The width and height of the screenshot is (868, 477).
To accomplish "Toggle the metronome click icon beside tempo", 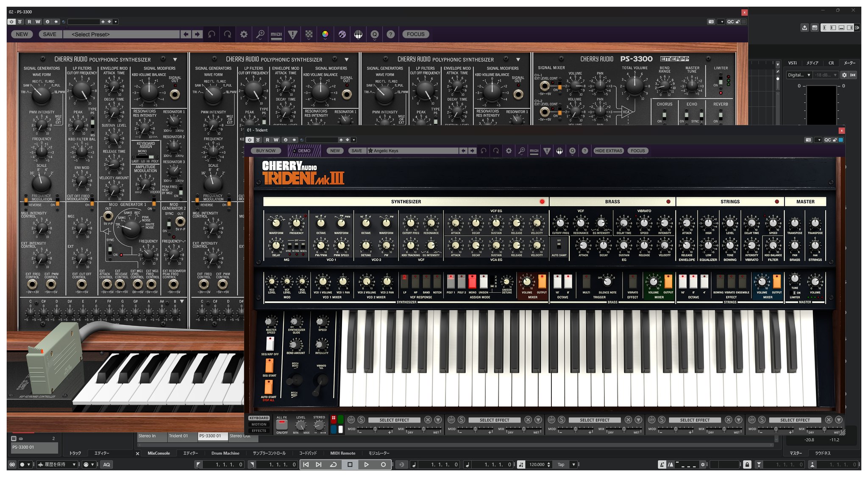I will click(521, 465).
